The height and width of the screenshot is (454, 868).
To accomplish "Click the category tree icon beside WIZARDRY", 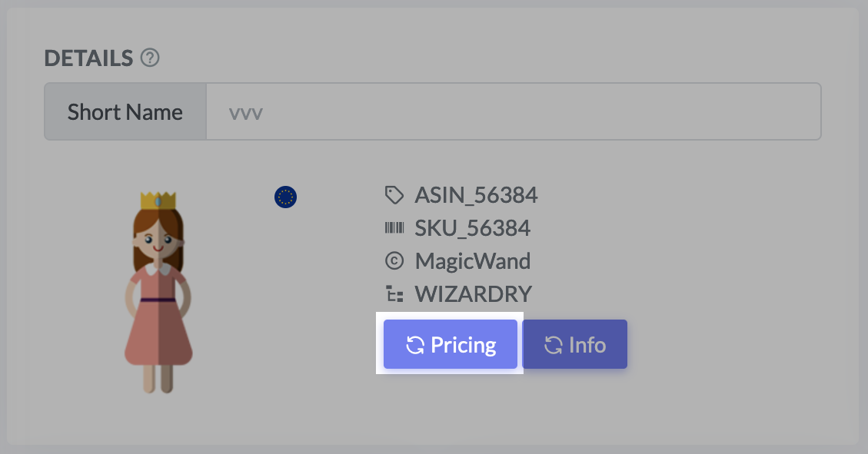I will point(394,294).
